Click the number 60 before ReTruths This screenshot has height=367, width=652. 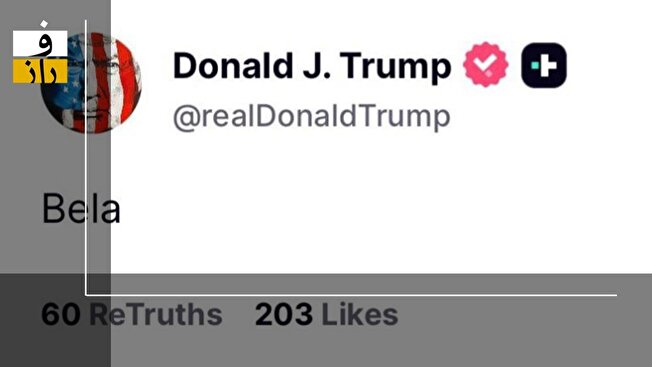point(61,314)
